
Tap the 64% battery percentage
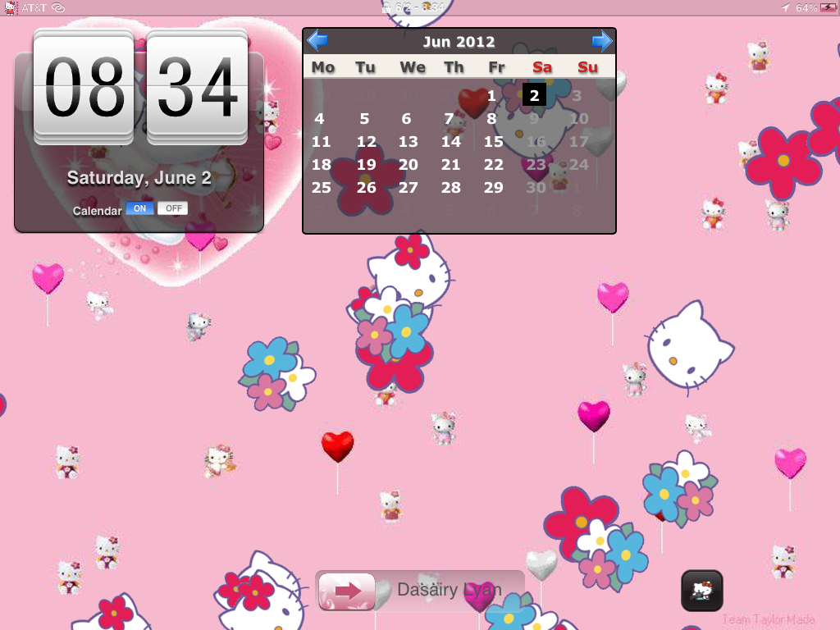coord(806,7)
